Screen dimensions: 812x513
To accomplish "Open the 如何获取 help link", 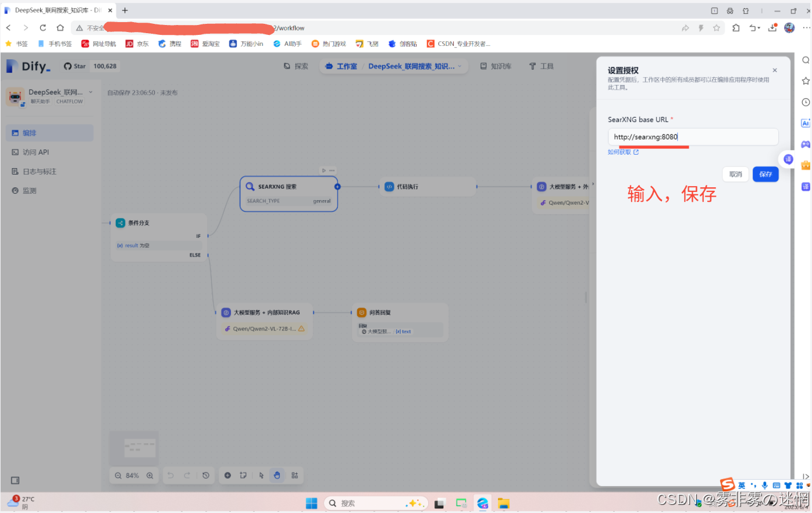I will pyautogui.click(x=623, y=152).
